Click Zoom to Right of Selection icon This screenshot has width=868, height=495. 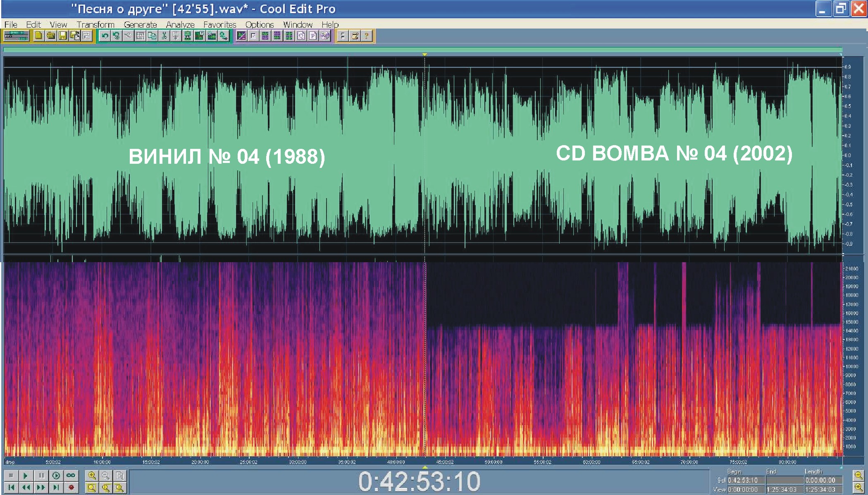[119, 488]
